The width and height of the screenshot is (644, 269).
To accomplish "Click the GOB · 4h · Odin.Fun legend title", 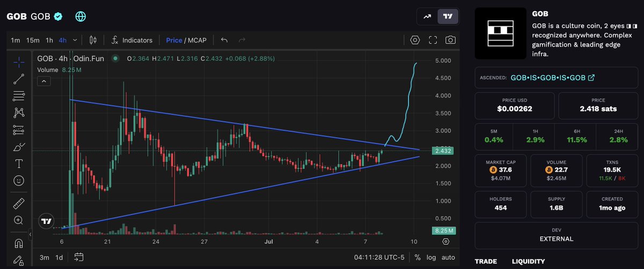I will pyautogui.click(x=70, y=59).
